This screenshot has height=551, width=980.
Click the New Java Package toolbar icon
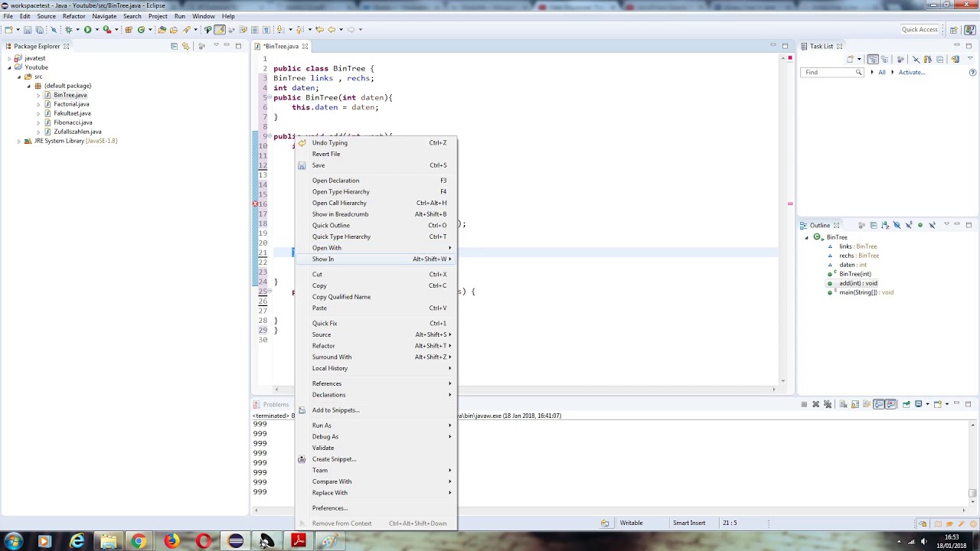(129, 30)
